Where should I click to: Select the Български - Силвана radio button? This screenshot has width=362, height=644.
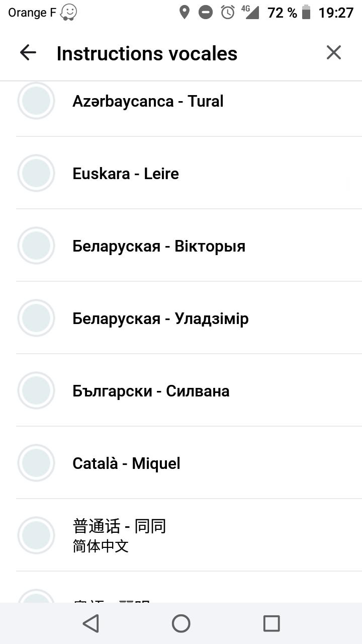36,390
